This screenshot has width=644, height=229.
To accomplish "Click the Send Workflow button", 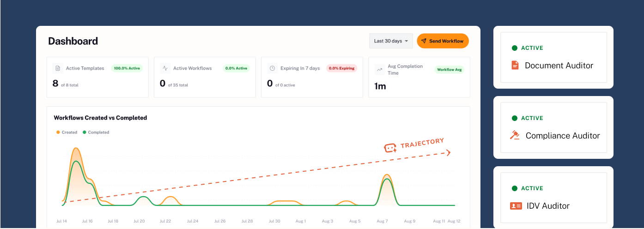I will 443,41.
